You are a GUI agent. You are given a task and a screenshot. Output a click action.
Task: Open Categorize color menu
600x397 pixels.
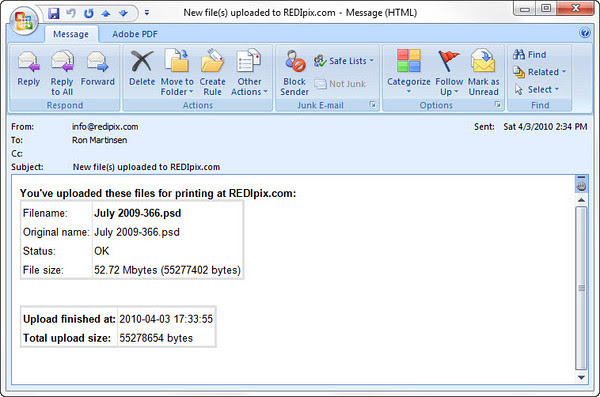408,72
